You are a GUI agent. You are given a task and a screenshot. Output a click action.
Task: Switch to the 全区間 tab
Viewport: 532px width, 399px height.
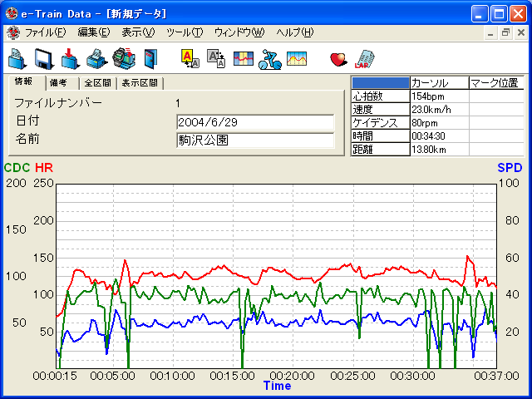click(97, 83)
